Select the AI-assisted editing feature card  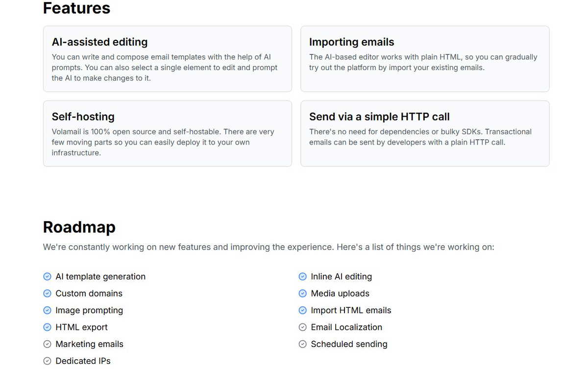point(168,59)
